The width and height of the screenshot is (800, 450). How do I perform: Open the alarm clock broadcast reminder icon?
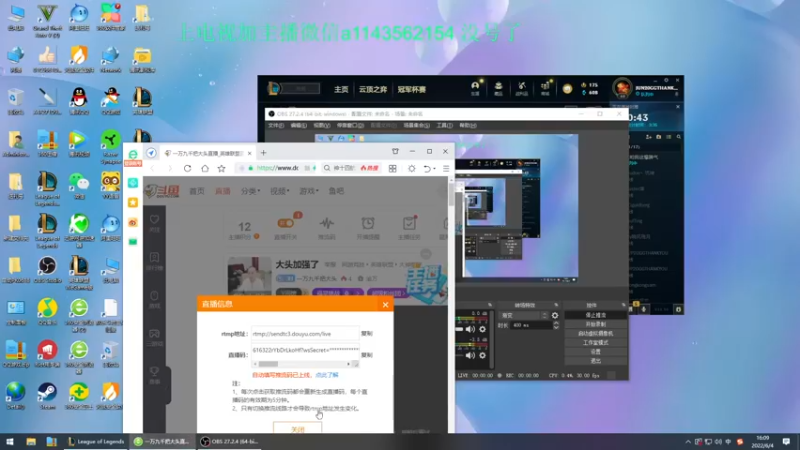pos(368,223)
